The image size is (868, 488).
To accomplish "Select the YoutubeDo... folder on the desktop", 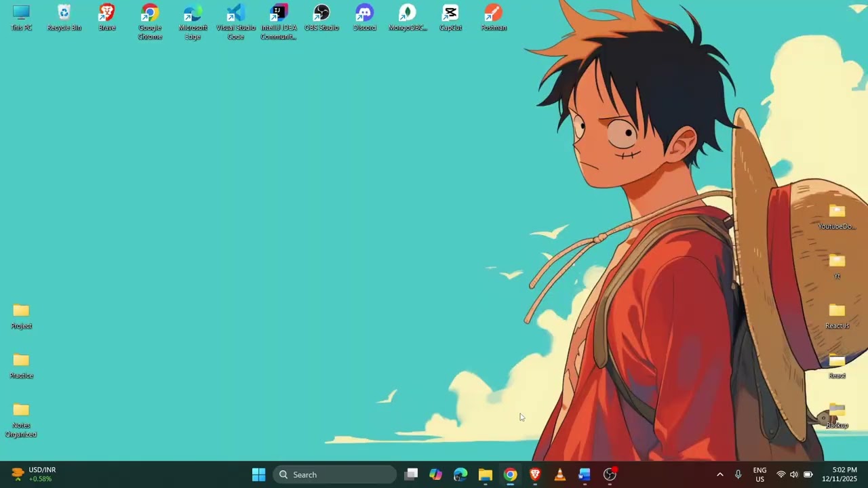I will pos(837,217).
